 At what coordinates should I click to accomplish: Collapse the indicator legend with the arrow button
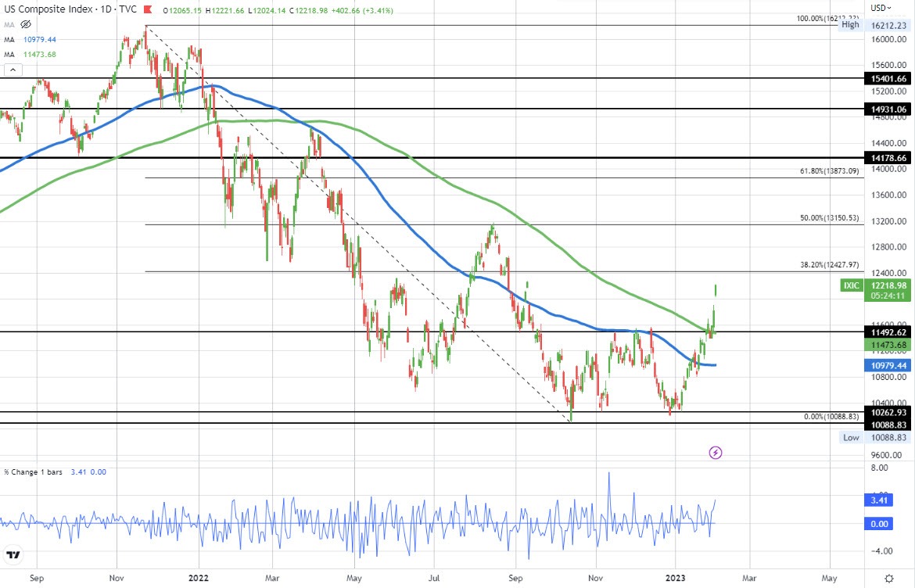pos(13,70)
